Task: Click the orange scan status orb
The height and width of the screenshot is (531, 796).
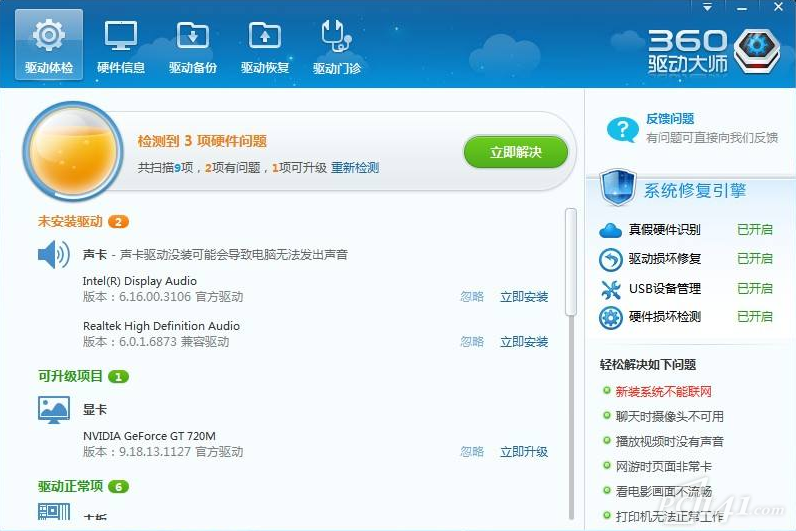Action: 74,151
